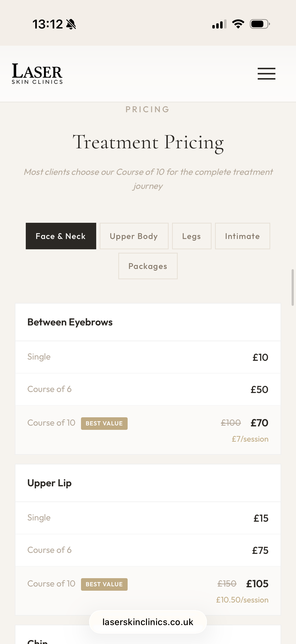Click the Between Eyebrows Single price row
This screenshot has width=296, height=644.
[x=148, y=357]
